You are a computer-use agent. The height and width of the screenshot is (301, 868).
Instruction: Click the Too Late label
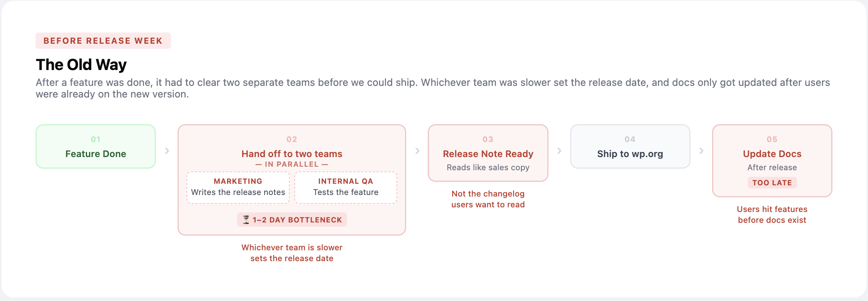click(x=772, y=183)
